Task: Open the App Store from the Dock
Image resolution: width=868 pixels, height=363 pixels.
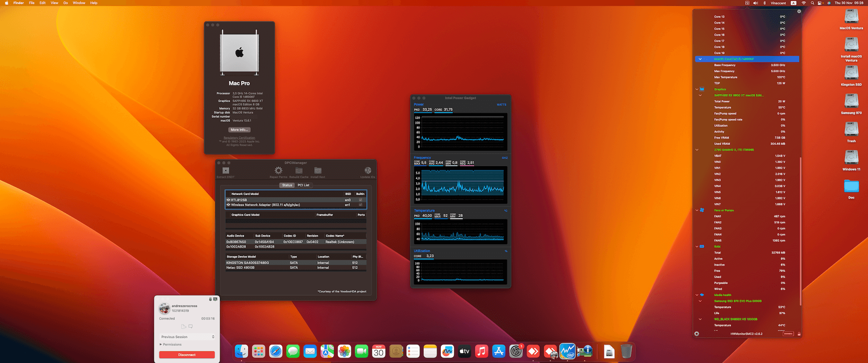Action: pos(499,351)
